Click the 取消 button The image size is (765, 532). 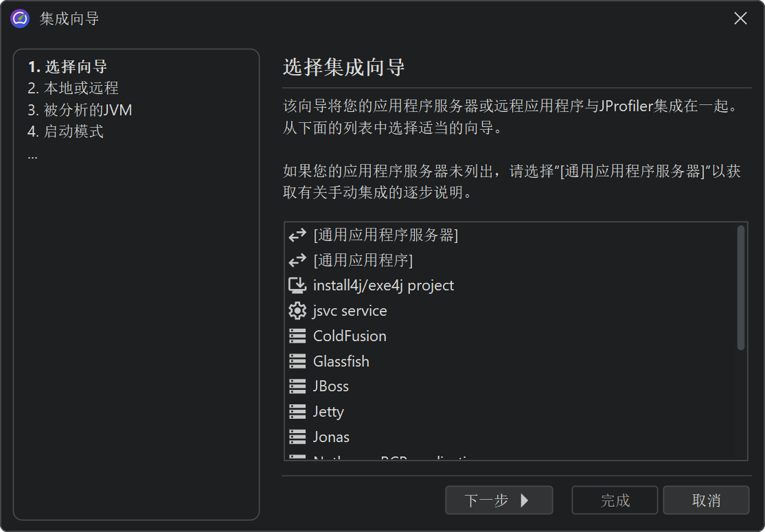tap(706, 500)
